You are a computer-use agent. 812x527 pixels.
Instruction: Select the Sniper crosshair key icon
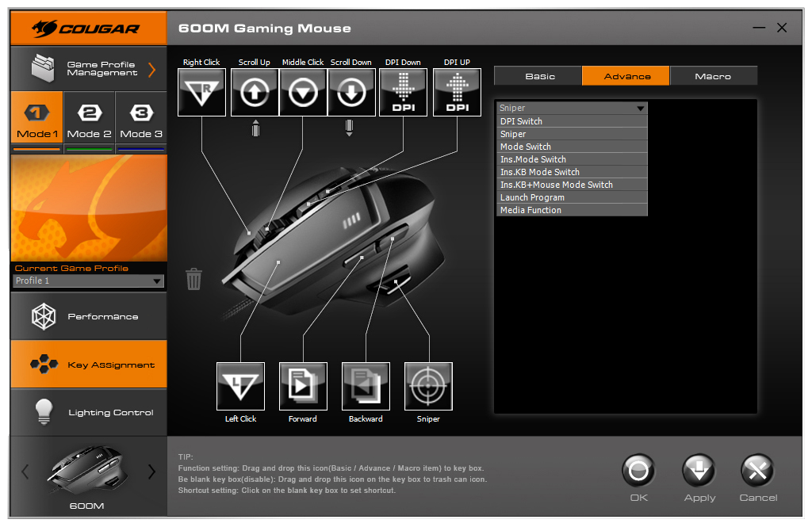(428, 387)
